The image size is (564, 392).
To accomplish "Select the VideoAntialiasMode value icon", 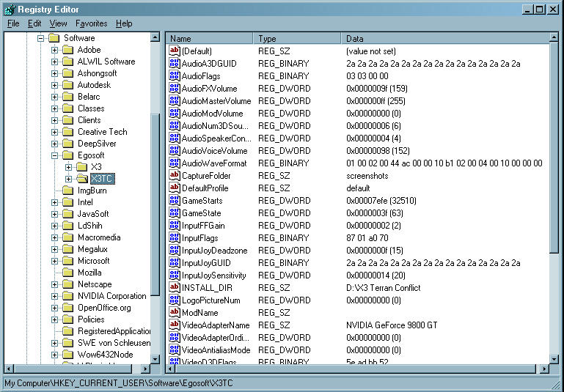I will click(175, 350).
